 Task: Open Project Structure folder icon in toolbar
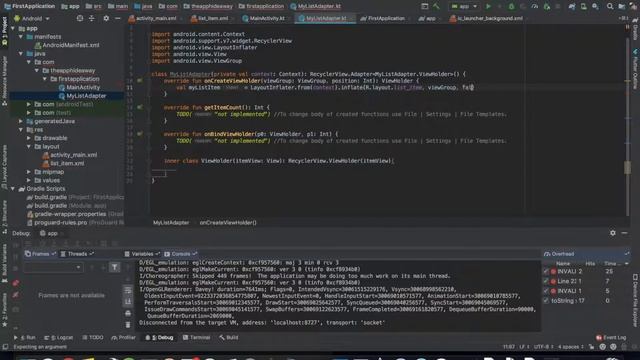pos(622,6)
